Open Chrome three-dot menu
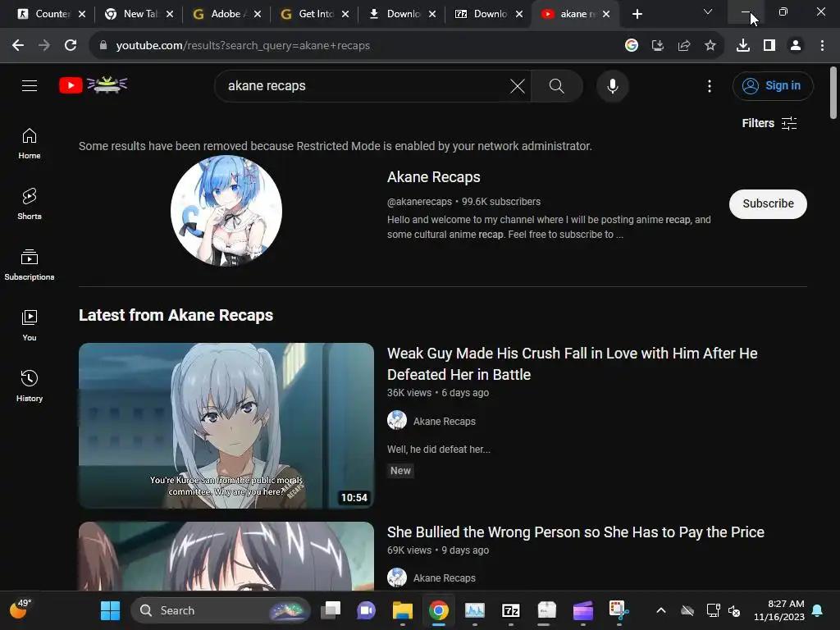Image resolution: width=840 pixels, height=630 pixels. [822, 46]
